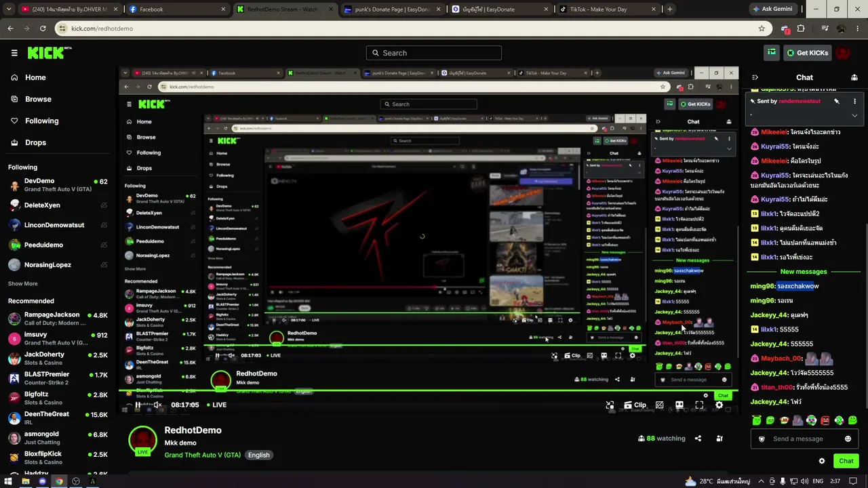The height and width of the screenshot is (488, 868).
Task: Click the RedhotDemo streamer avatar
Action: pos(143,441)
